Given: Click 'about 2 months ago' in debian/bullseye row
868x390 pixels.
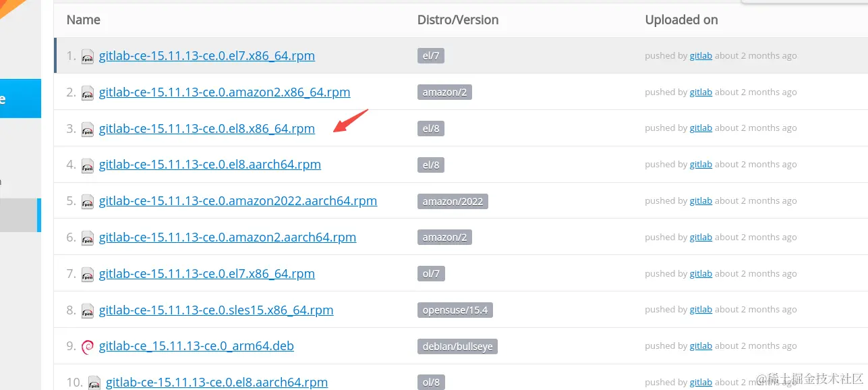Looking at the screenshot, I should coord(756,346).
